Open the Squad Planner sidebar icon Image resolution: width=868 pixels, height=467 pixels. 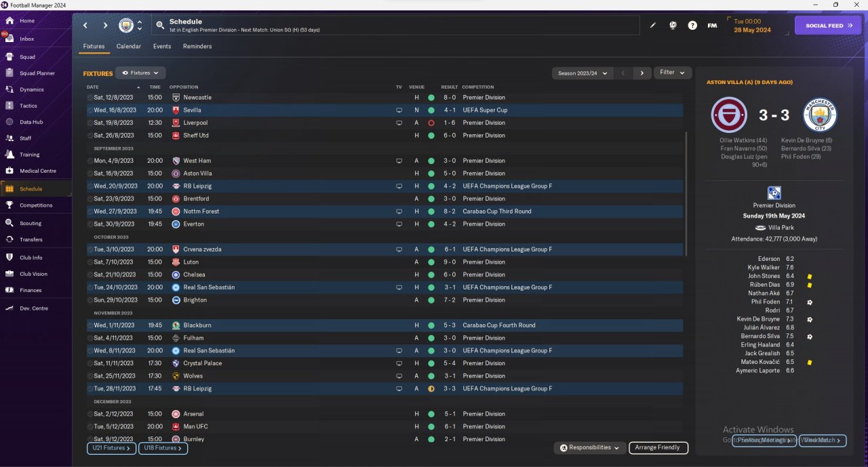click(x=9, y=73)
